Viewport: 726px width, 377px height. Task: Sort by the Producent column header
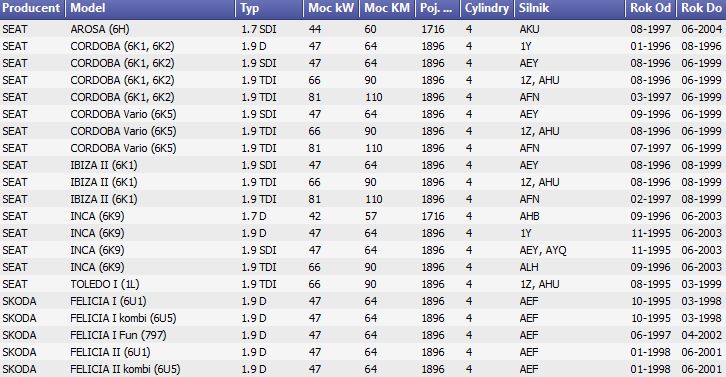tap(32, 8)
